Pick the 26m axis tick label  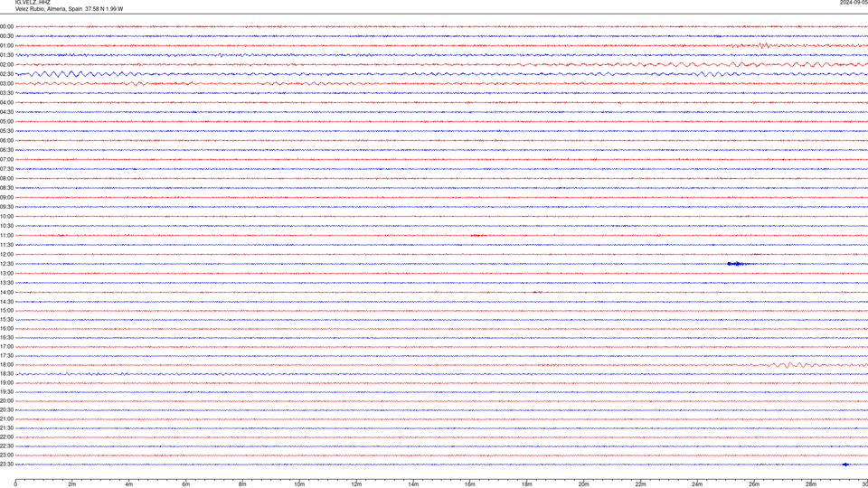754,484
